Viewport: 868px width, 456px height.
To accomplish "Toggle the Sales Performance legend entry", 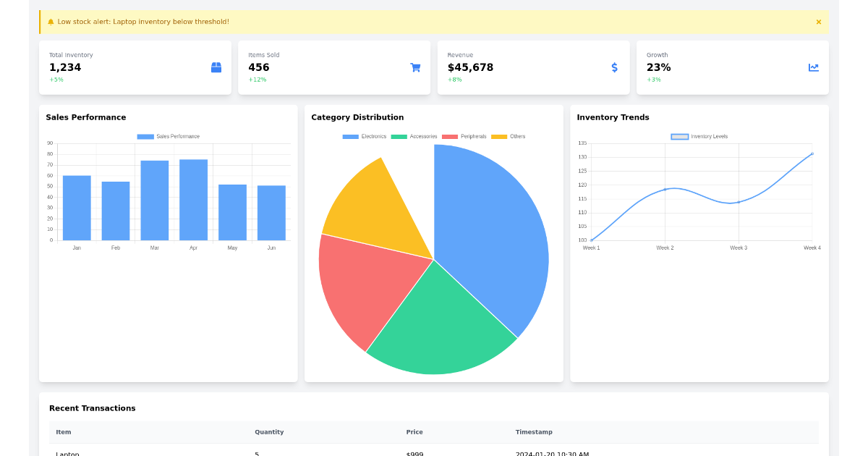I will [168, 136].
